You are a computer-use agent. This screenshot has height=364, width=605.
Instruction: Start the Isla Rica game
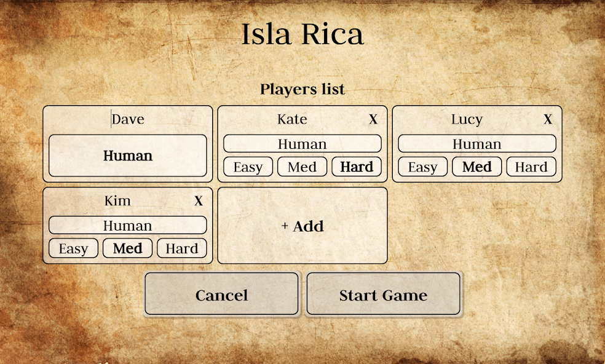pyautogui.click(x=383, y=295)
